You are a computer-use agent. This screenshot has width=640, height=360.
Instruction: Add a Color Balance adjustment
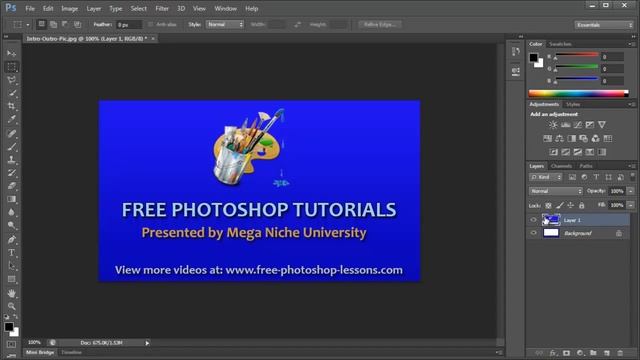(560, 139)
